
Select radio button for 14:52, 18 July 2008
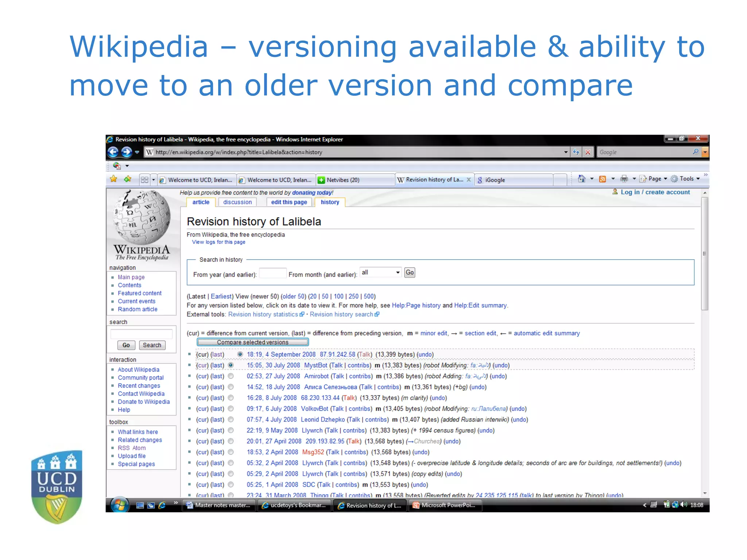tap(231, 387)
